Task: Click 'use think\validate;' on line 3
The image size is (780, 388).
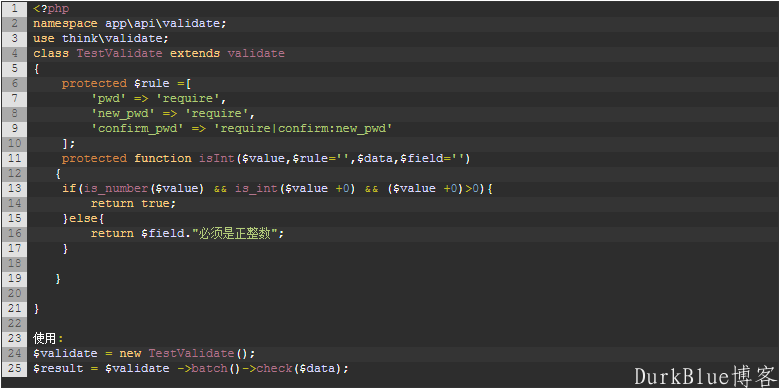Action: 101,38
